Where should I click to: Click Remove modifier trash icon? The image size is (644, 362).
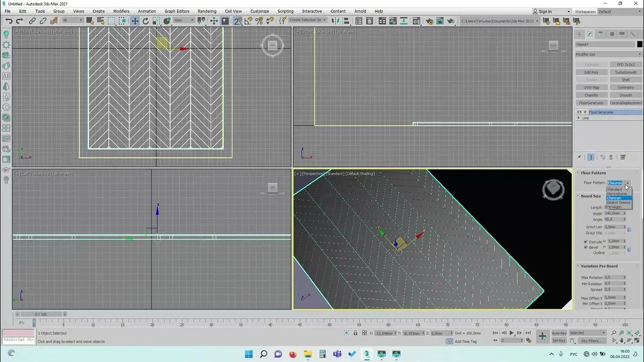(x=611, y=157)
